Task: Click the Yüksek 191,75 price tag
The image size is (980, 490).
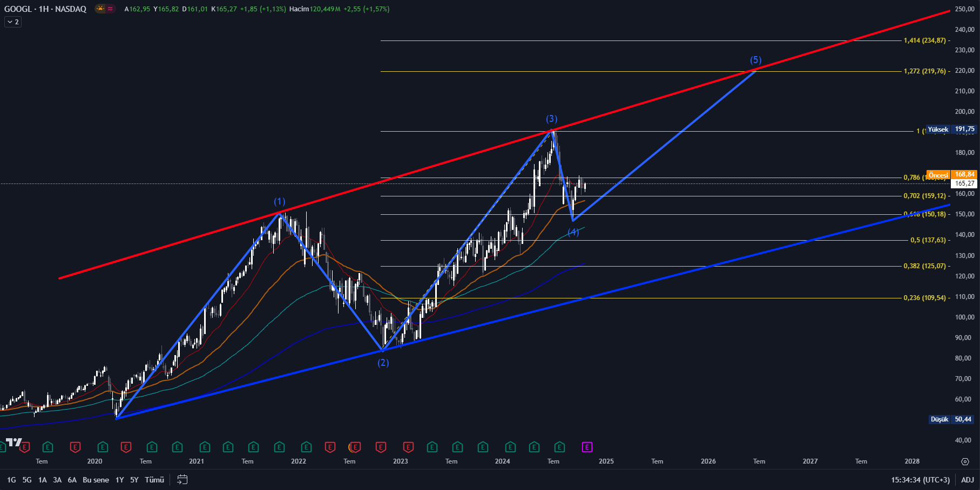Action: [951, 129]
